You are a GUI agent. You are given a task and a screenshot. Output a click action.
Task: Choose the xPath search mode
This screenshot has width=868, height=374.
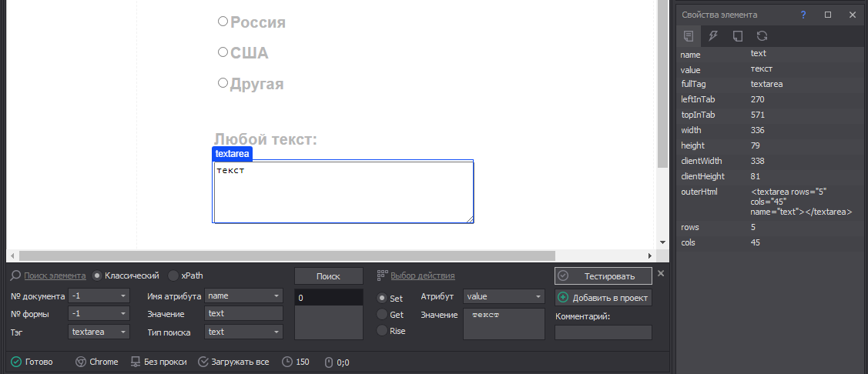click(173, 275)
